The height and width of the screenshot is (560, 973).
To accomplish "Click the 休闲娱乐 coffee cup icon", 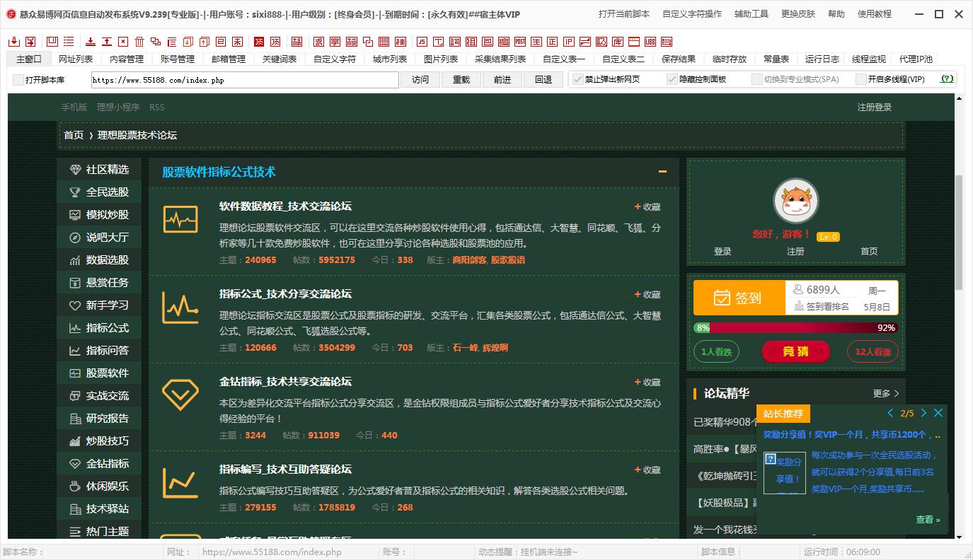I will 75,486.
